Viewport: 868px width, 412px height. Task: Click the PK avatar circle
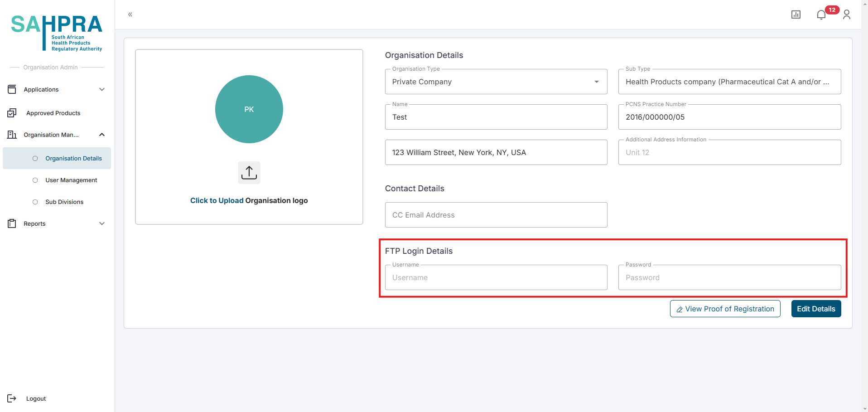pyautogui.click(x=249, y=109)
